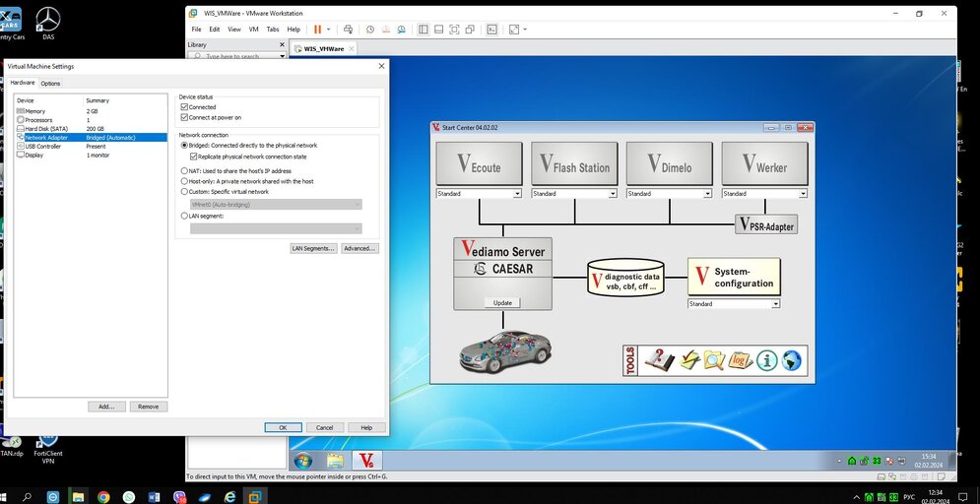Image resolution: width=980 pixels, height=504 pixels.
Task: Click Add... device button
Action: coord(106,407)
